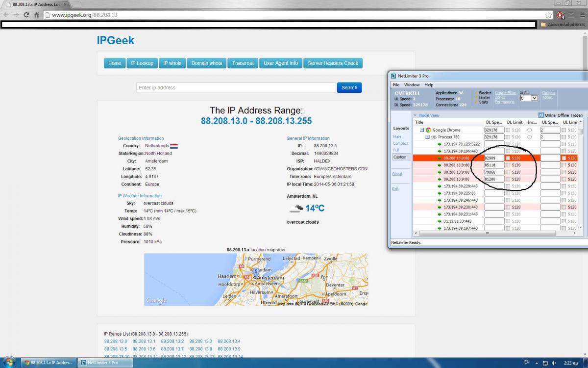Click Chrome's back arrow button
The image size is (588, 368).
click(6, 15)
